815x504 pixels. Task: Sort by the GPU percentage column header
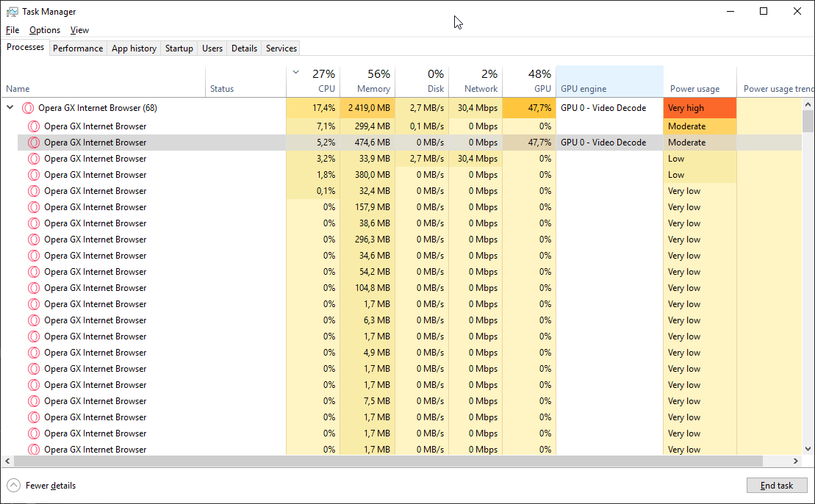pyautogui.click(x=529, y=82)
